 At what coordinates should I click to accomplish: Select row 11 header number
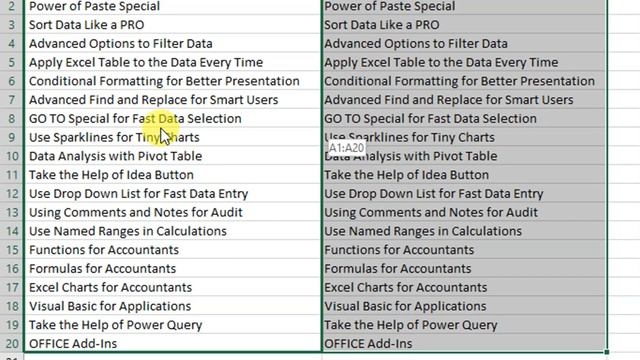[11, 175]
